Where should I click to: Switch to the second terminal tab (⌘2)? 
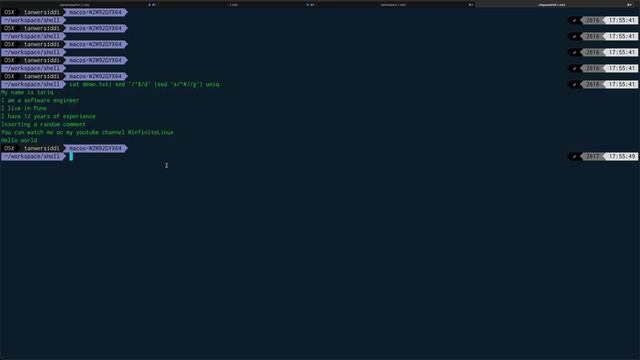(238, 4)
